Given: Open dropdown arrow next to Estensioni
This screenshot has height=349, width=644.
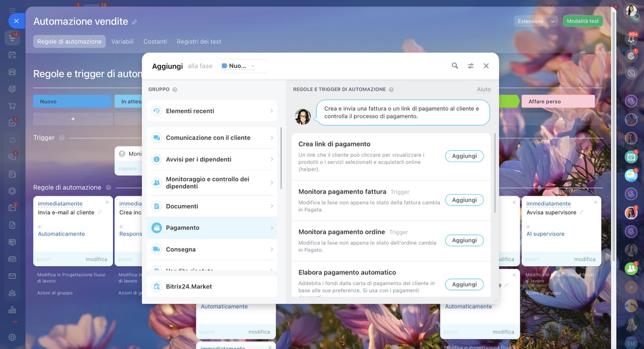Looking at the screenshot, I should coord(553,21).
